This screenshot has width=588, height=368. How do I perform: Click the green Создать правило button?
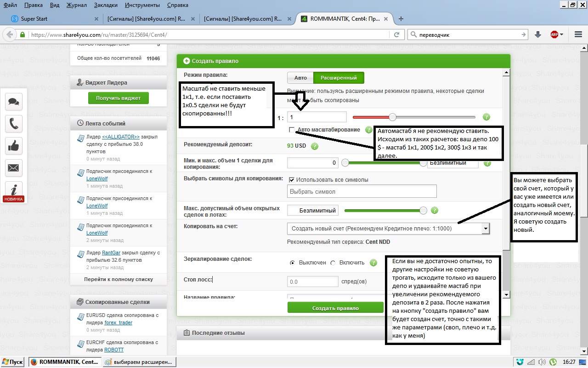tap(335, 308)
